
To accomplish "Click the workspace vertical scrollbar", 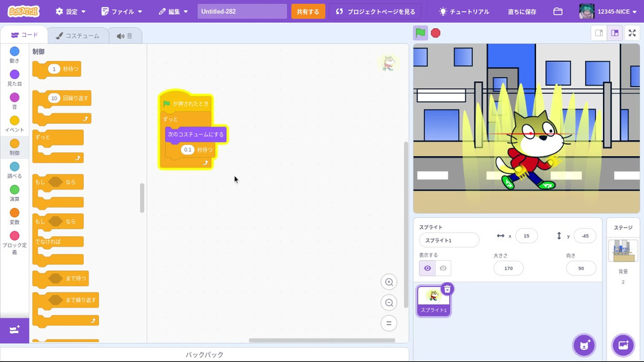I will [x=406, y=225].
